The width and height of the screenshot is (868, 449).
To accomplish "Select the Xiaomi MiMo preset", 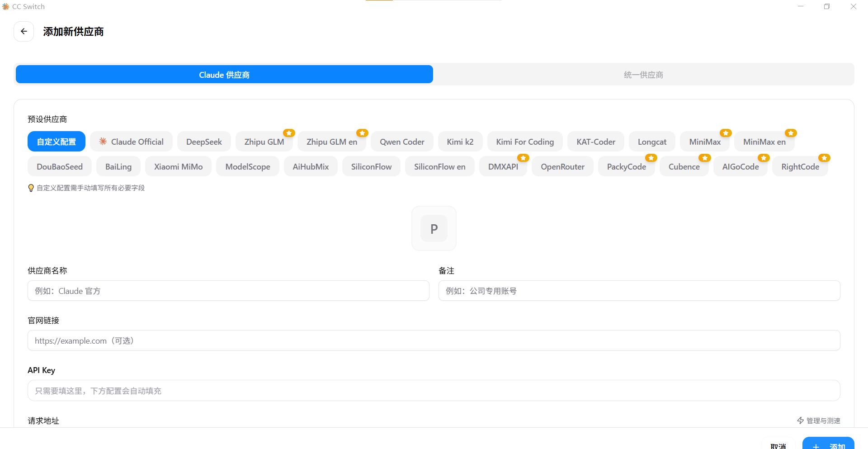I will click(x=178, y=166).
